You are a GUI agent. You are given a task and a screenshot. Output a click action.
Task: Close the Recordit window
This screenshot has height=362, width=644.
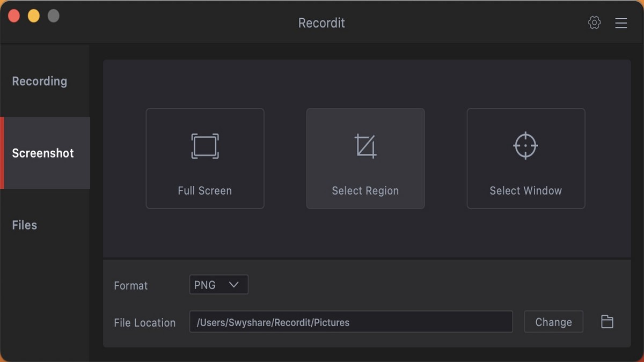click(14, 16)
